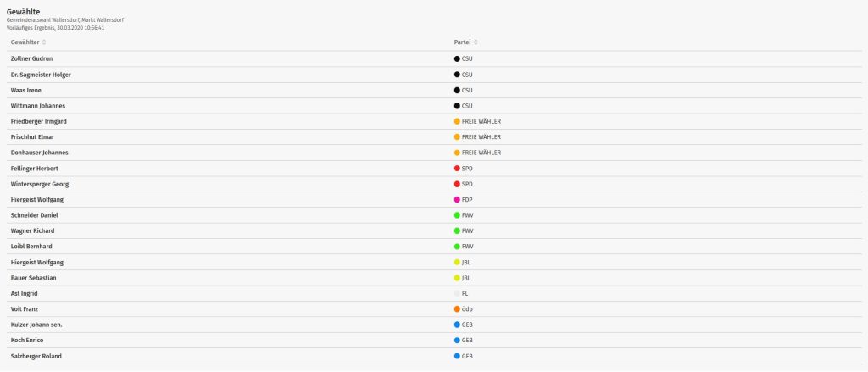Click the Gewählte page heading

pyautogui.click(x=24, y=11)
